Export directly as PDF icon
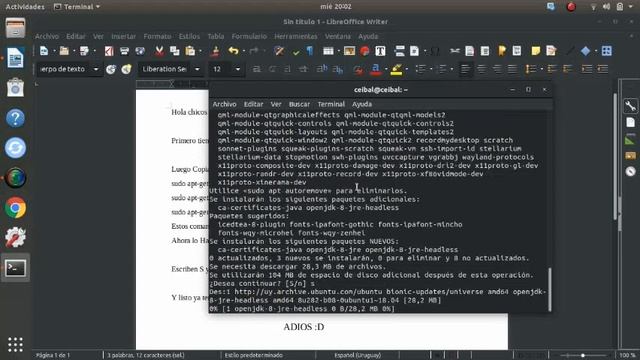The width and height of the screenshot is (640, 360). 109,51
